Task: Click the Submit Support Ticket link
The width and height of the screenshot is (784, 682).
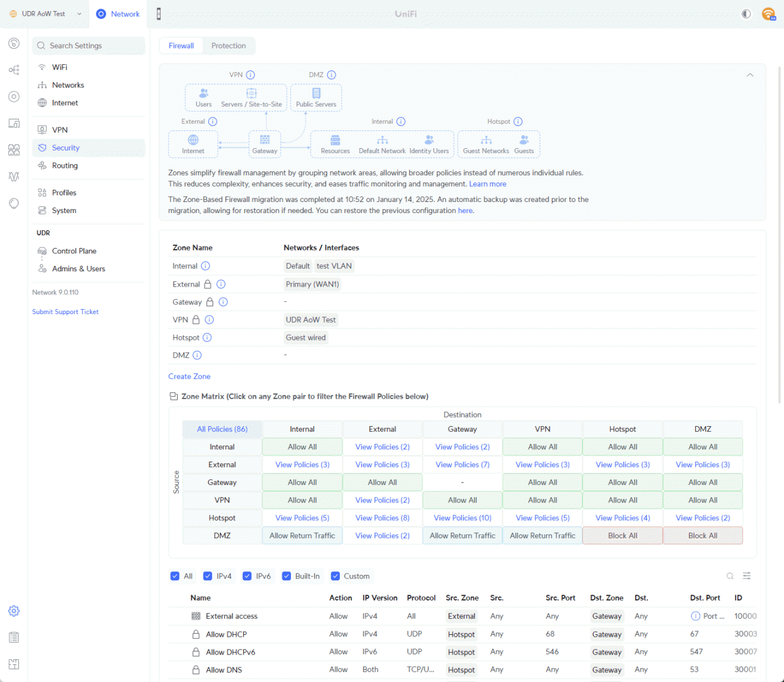Action: 66,312
